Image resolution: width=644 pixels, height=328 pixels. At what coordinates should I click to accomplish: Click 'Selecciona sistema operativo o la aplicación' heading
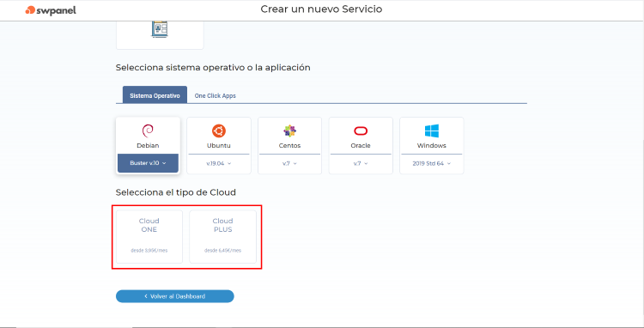[213, 68]
